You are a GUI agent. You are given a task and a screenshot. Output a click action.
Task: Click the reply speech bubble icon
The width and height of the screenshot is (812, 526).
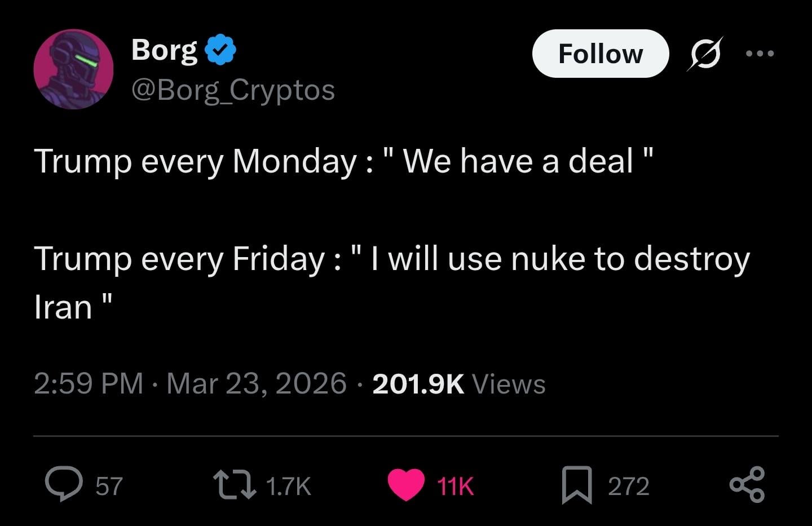point(64,485)
